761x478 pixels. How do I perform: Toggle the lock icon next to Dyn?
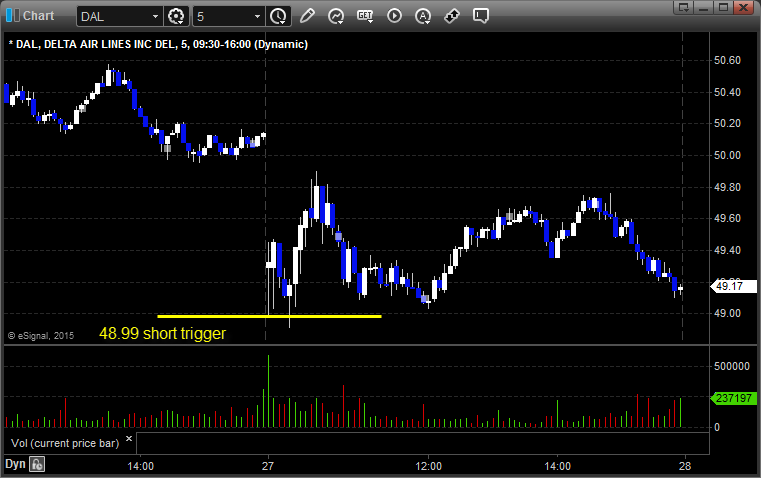coord(37,464)
